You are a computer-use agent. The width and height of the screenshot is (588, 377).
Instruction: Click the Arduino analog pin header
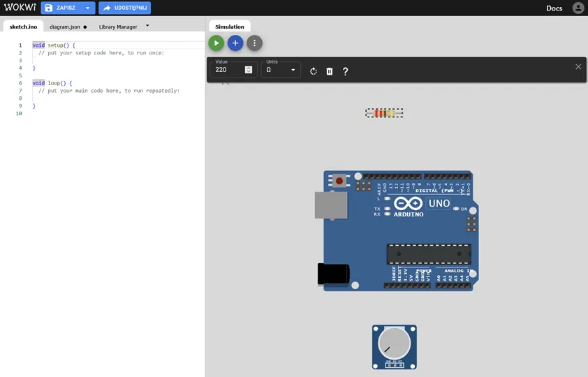(x=453, y=286)
